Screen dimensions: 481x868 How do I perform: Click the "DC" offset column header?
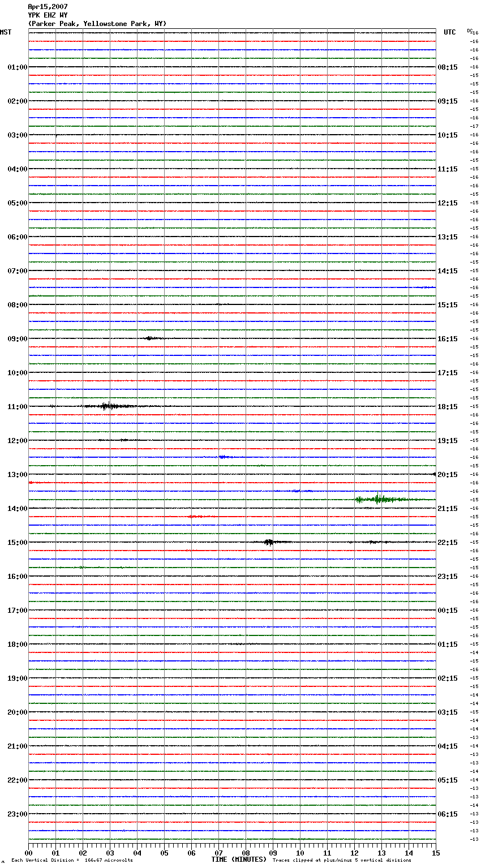(x=470, y=31)
